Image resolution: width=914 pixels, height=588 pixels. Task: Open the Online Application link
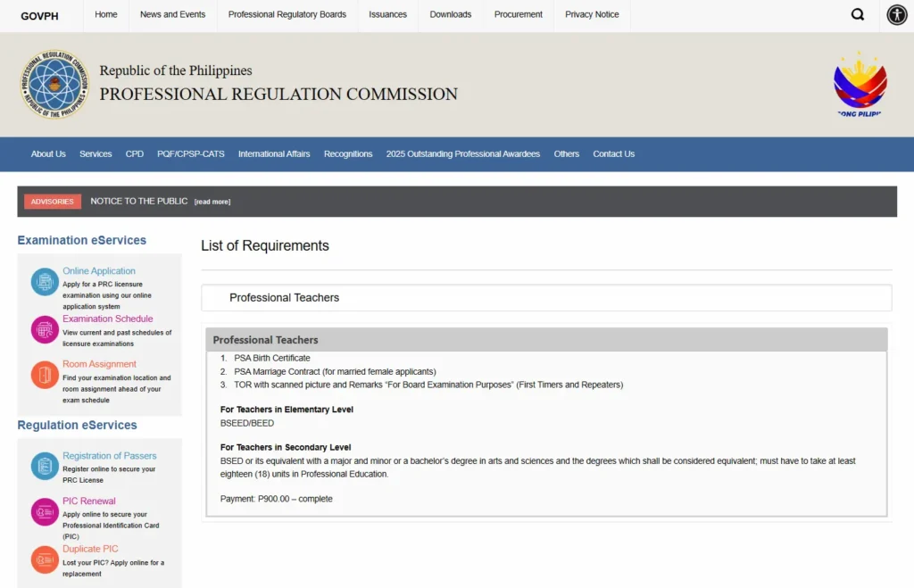click(99, 271)
